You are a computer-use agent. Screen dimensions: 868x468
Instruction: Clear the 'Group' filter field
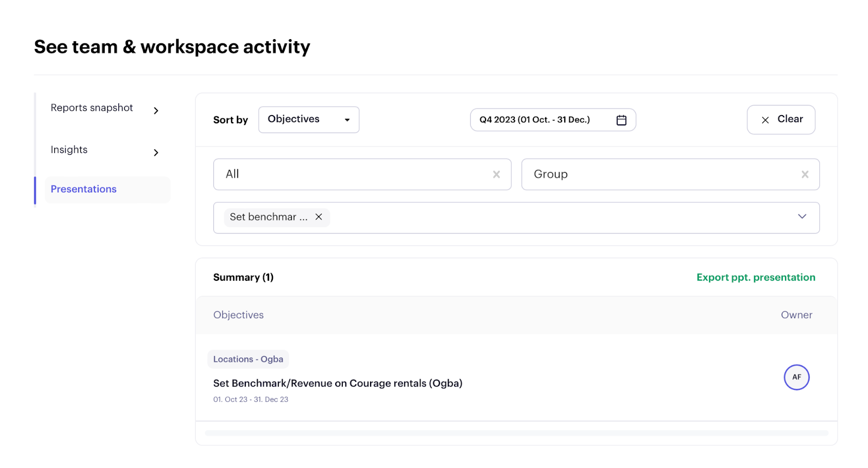805,174
